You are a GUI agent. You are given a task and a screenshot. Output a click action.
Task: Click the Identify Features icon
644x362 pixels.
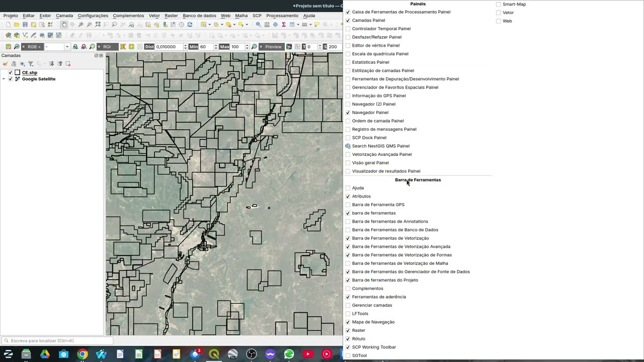pos(258,25)
